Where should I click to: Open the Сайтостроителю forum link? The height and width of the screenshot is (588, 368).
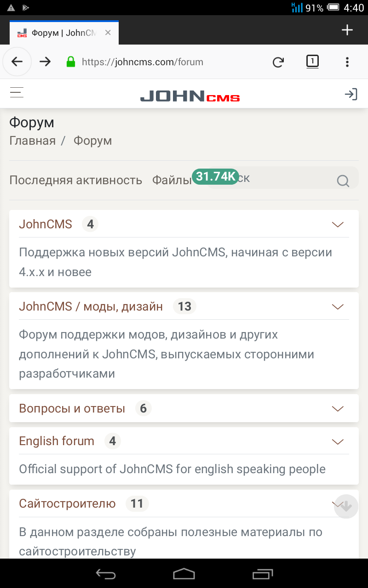(67, 503)
